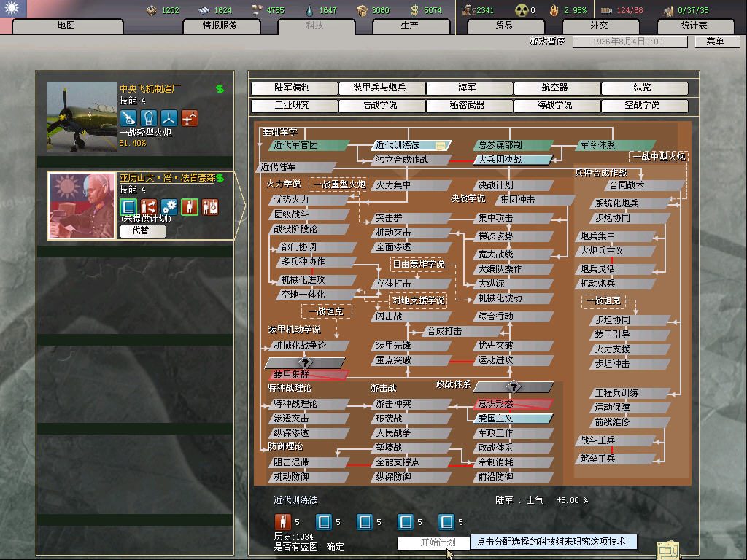
Task: Click the 菜单 menu button
Action: tap(716, 42)
